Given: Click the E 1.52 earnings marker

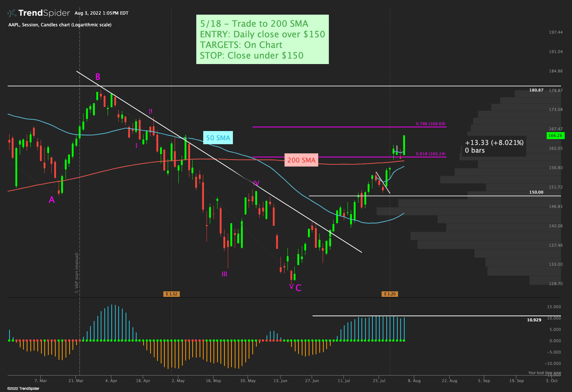Looking at the screenshot, I should pos(171,294).
